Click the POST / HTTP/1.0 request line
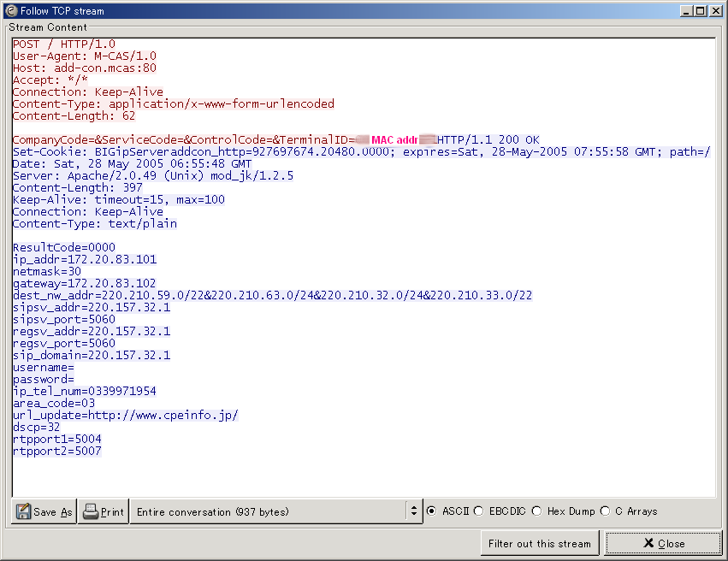Image resolution: width=728 pixels, height=561 pixels. click(64, 44)
